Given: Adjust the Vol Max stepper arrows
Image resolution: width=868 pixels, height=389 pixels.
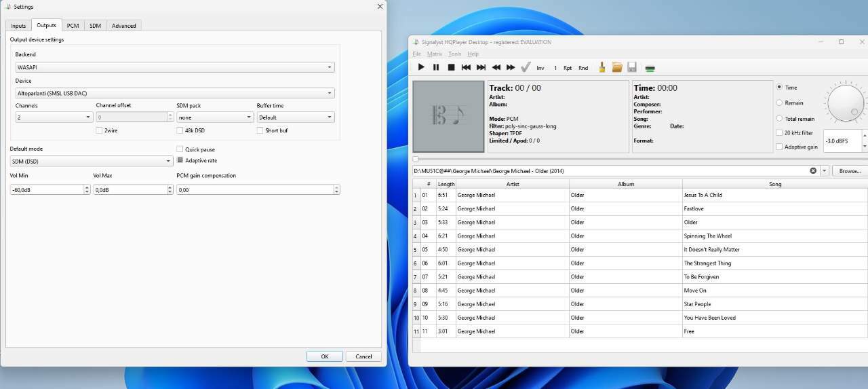Looking at the screenshot, I should click(170, 189).
